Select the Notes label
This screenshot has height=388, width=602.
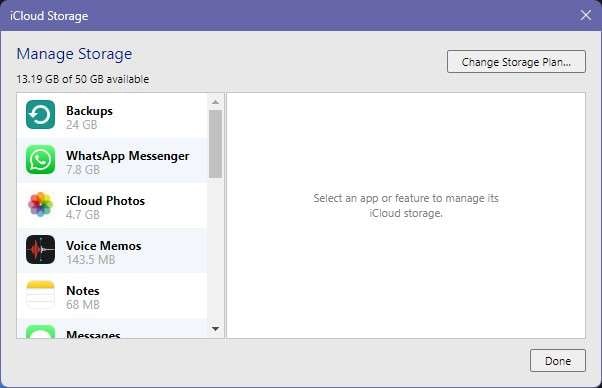[83, 291]
